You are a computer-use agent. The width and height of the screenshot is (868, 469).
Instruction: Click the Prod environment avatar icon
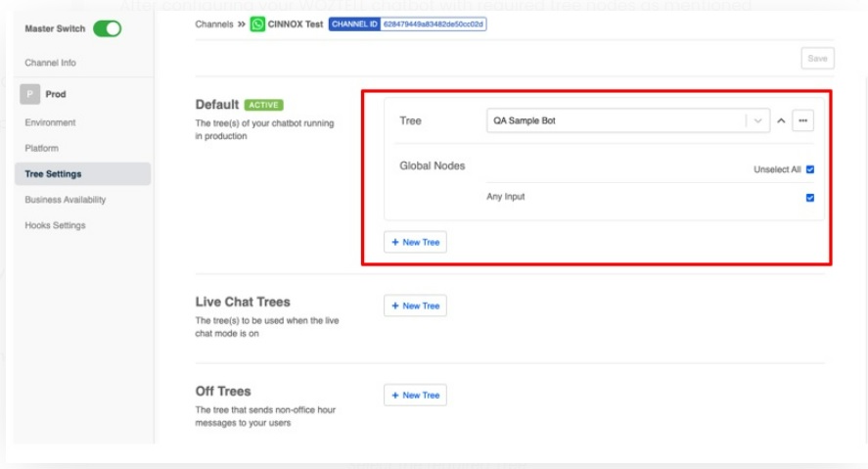(29, 95)
